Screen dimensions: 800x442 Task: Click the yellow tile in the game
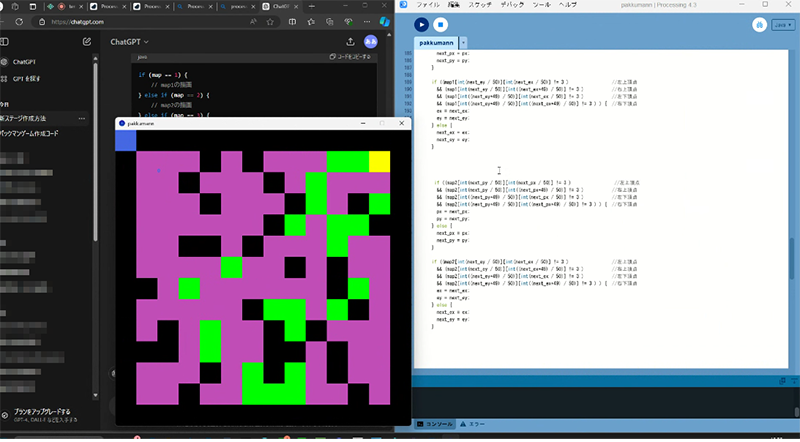coord(379,161)
